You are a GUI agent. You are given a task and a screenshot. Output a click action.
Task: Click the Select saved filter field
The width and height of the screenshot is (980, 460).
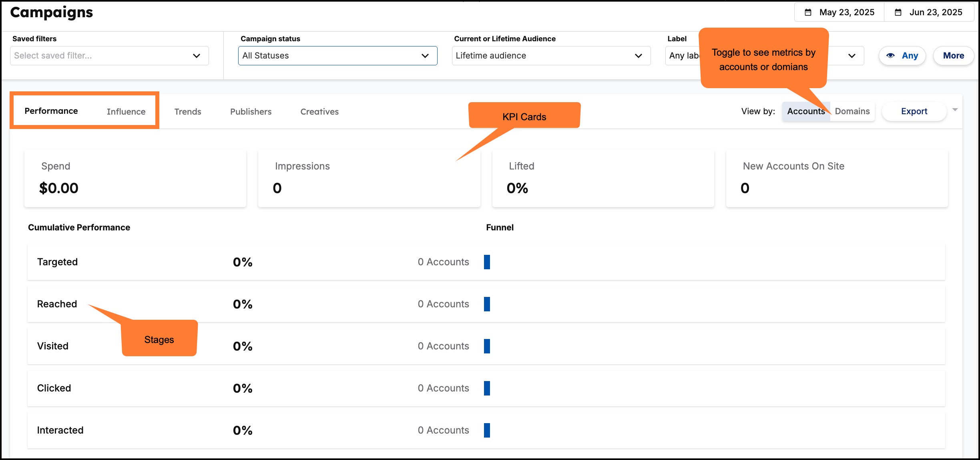pos(100,56)
